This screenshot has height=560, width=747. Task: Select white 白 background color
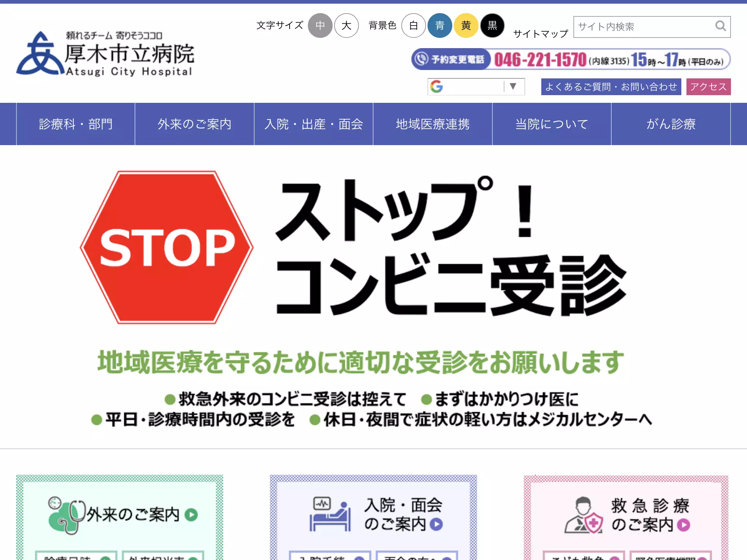414,26
